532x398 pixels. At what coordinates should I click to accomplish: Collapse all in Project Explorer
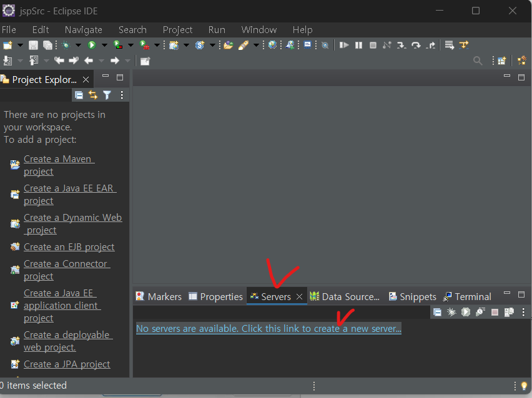click(x=79, y=95)
